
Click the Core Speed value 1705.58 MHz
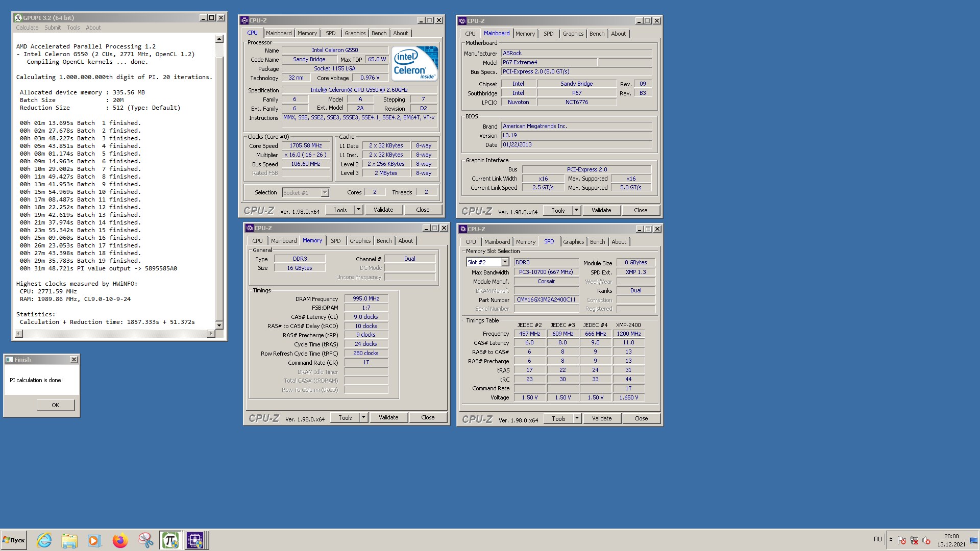point(306,145)
